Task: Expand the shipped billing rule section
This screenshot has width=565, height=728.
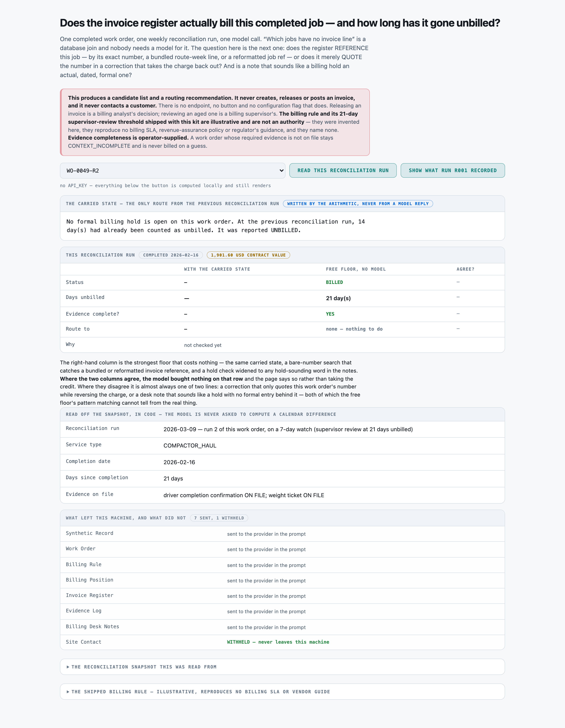Action: tap(282, 692)
